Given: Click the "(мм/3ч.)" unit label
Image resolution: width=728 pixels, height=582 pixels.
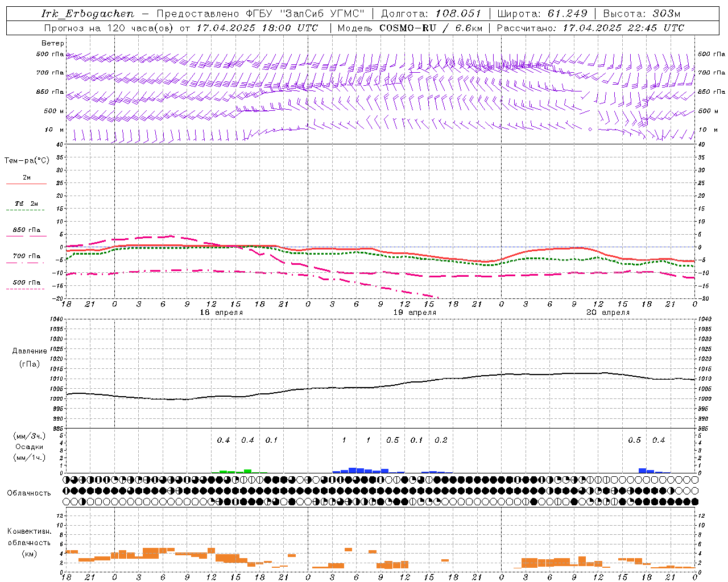Looking at the screenshot, I should click(x=29, y=436).
